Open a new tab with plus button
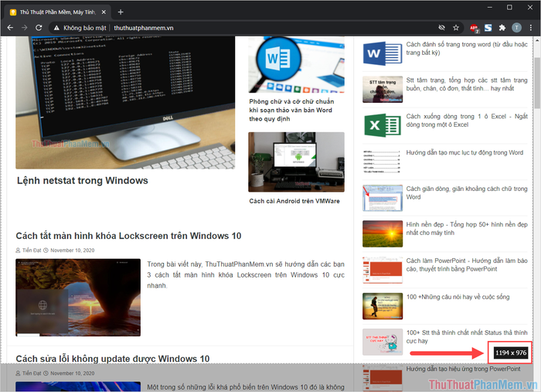 (121, 12)
